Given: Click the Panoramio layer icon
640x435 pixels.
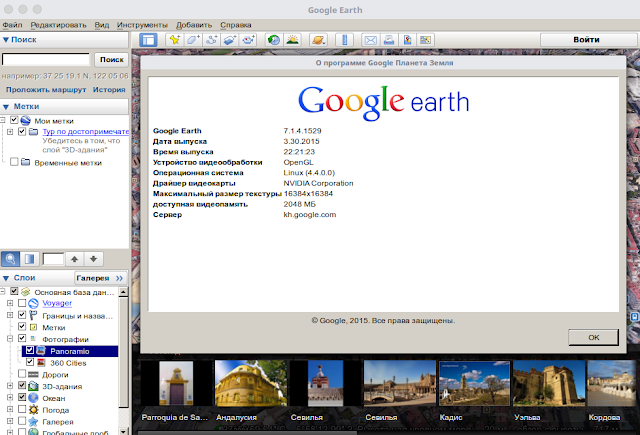Looking at the screenshot, I should (x=41, y=351).
